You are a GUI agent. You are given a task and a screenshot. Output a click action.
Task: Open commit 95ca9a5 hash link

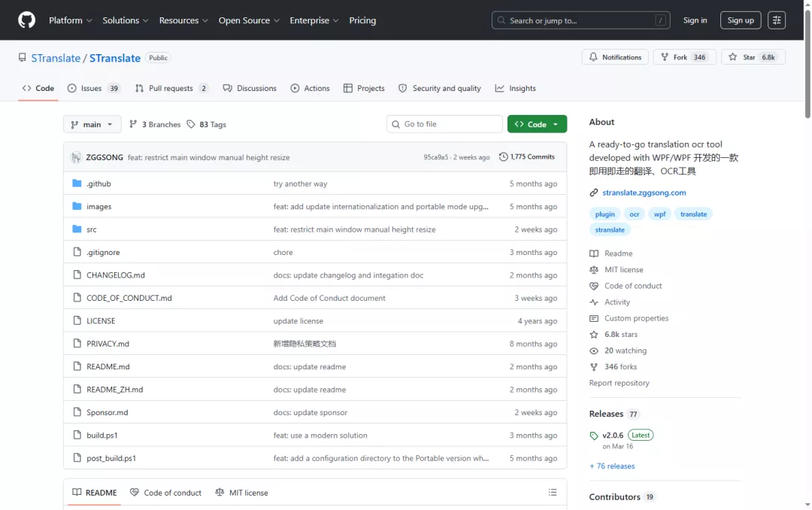pyautogui.click(x=435, y=157)
